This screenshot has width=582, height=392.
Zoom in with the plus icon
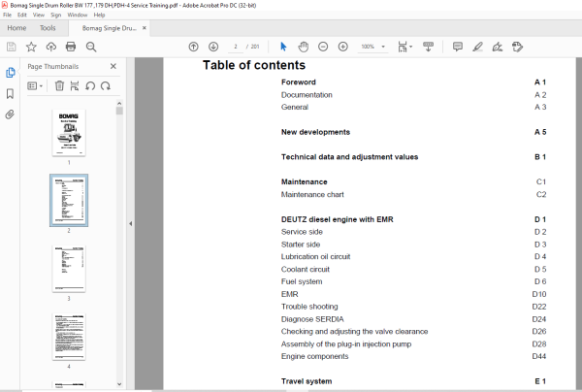(343, 47)
